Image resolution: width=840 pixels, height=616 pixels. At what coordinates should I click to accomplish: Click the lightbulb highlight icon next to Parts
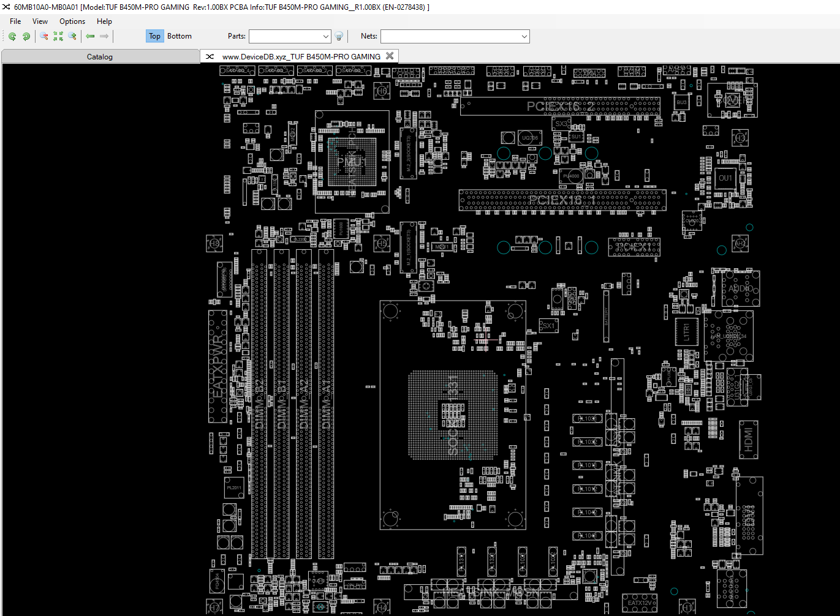[339, 36]
